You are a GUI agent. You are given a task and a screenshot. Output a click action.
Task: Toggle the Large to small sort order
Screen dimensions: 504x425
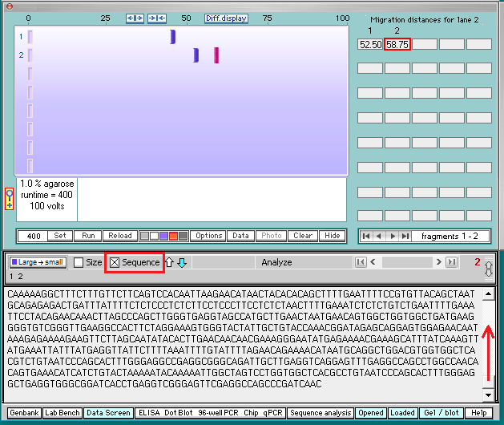[38, 262]
